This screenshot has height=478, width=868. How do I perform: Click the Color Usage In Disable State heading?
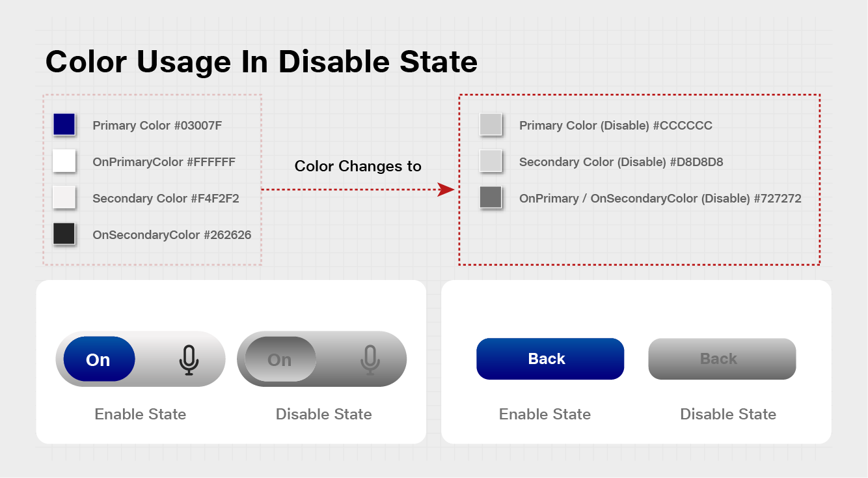tap(262, 62)
